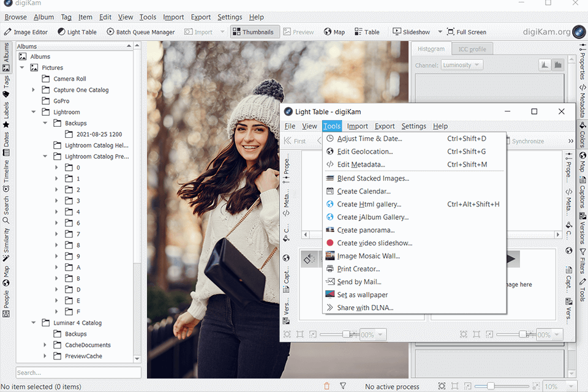Screen dimensions: 588x392
Task: Click the trash icon in status bar
Action: click(x=326, y=386)
